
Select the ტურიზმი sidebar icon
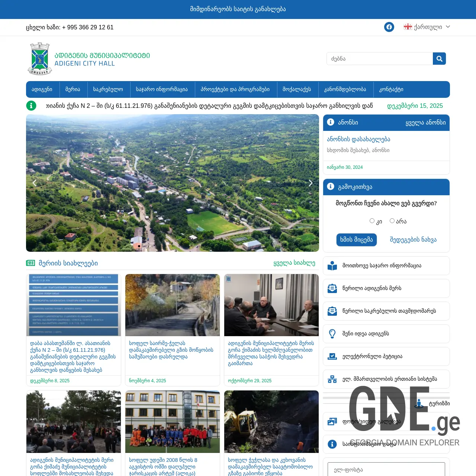point(419,403)
